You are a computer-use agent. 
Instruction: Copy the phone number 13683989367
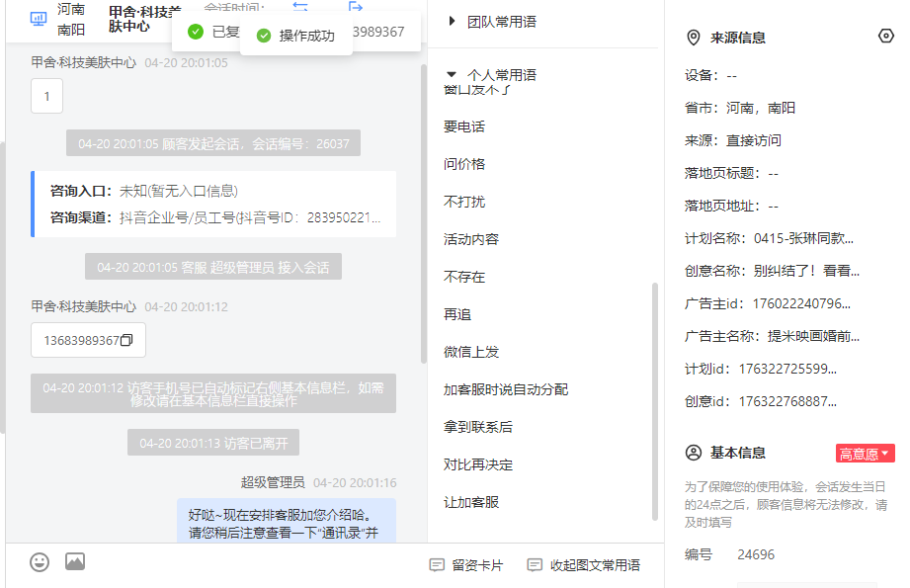coord(126,340)
